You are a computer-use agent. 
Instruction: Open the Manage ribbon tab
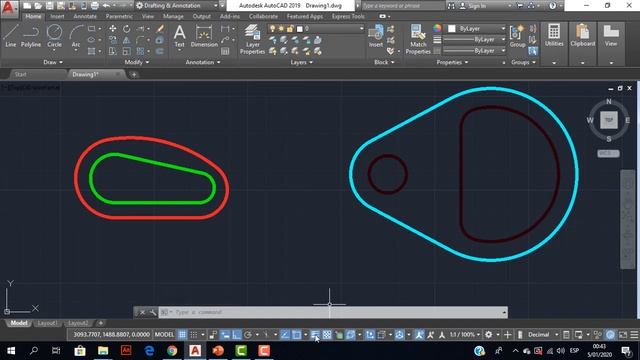coord(173,16)
